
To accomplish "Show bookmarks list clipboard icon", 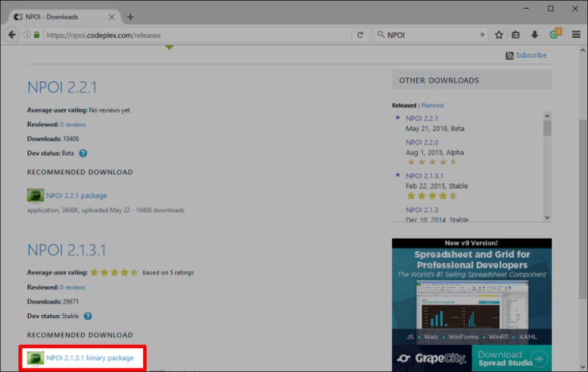I will [516, 35].
